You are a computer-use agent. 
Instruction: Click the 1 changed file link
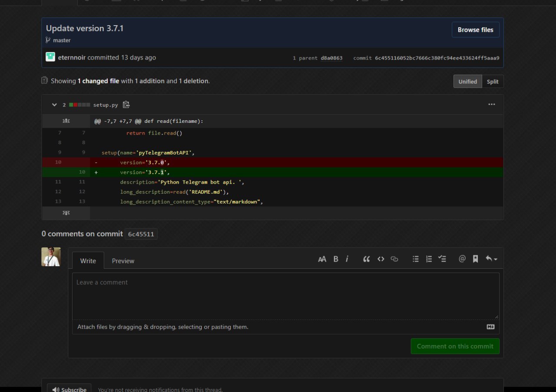pyautogui.click(x=98, y=81)
